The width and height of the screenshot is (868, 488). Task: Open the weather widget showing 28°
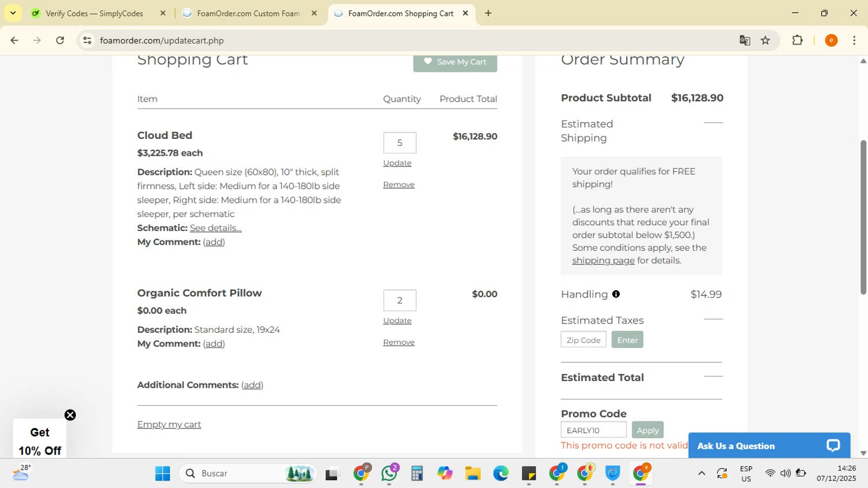(22, 473)
